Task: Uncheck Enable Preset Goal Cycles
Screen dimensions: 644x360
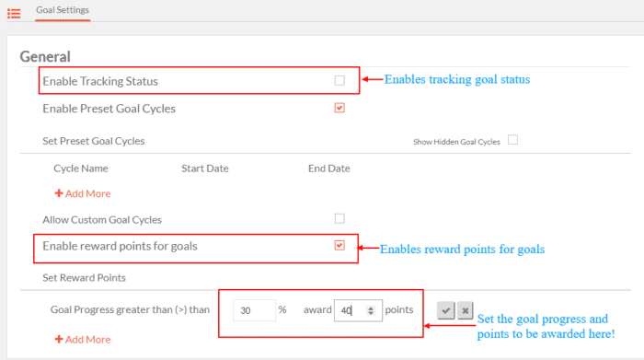Action: pyautogui.click(x=339, y=108)
